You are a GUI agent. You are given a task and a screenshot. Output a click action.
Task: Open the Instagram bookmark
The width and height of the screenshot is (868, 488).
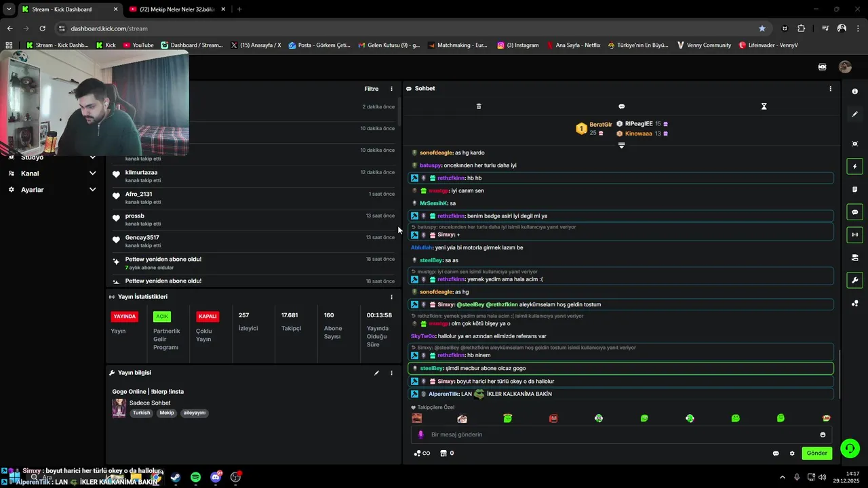pyautogui.click(x=518, y=45)
